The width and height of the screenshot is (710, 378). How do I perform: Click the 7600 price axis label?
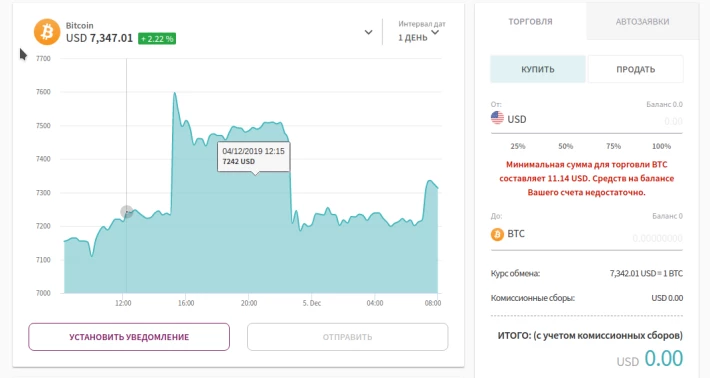coord(43,92)
